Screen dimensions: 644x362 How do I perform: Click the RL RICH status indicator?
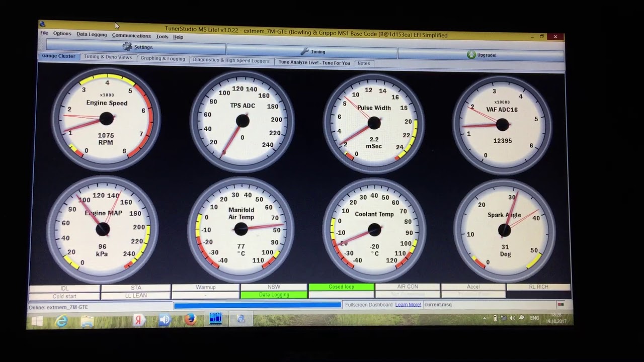pos(538,287)
